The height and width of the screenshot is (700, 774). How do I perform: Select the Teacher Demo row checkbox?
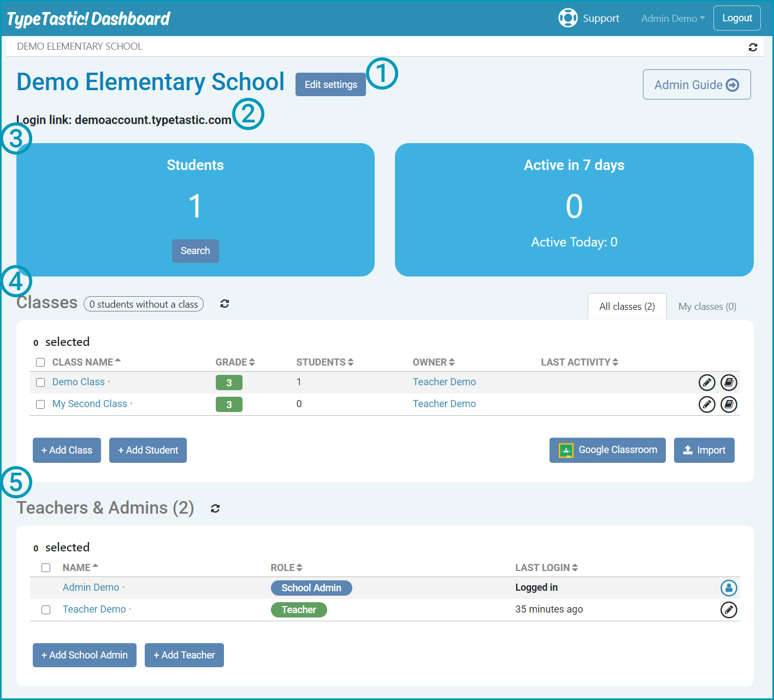[x=46, y=610]
